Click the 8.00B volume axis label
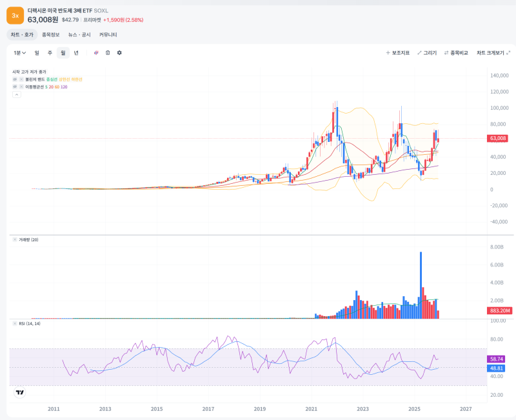This screenshot has height=420, width=516. (x=497, y=247)
